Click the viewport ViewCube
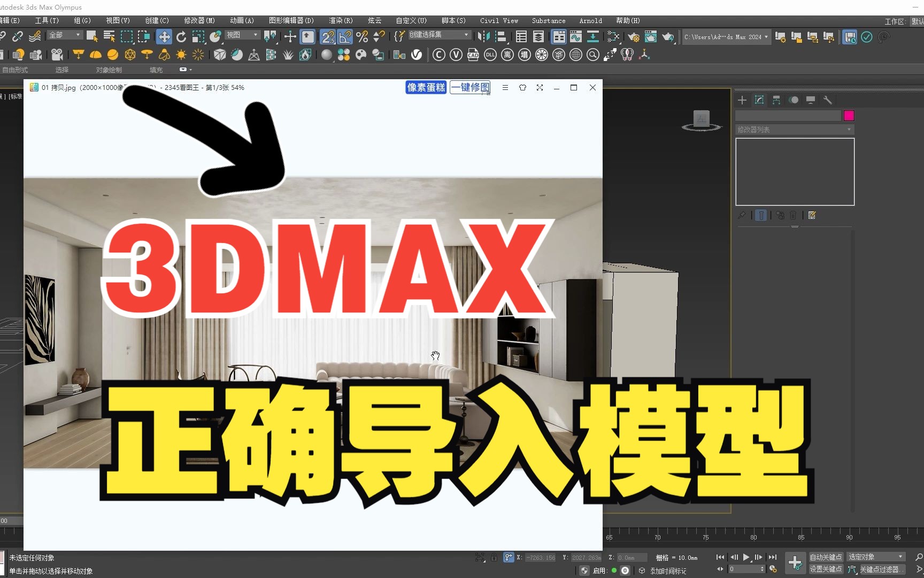The height and width of the screenshot is (578, 924). click(x=702, y=120)
